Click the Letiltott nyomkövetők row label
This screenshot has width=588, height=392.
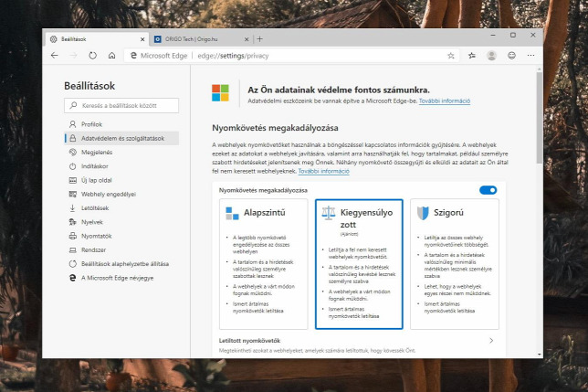[249, 341]
